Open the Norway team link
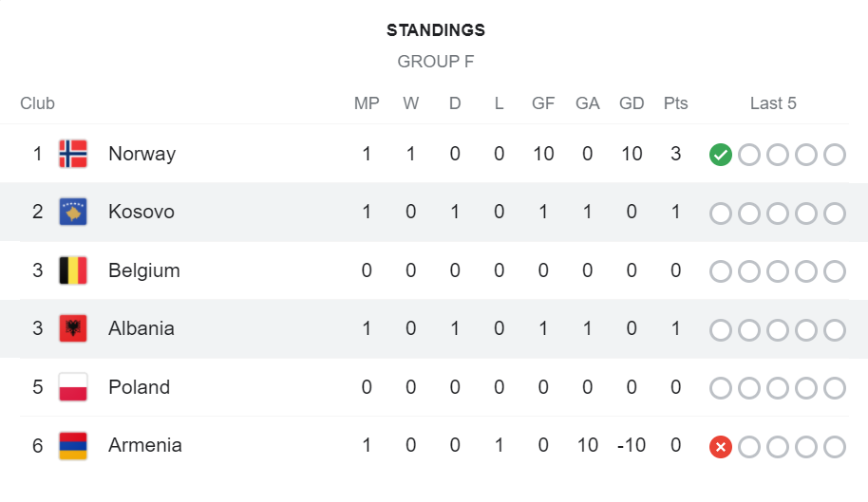The image size is (868, 502). click(142, 154)
